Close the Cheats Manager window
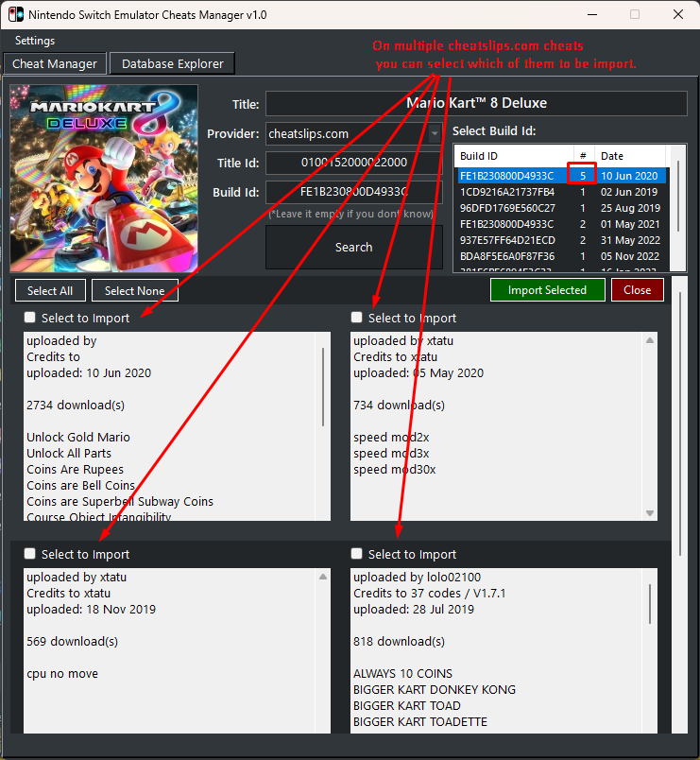This screenshot has height=760, width=700. click(x=678, y=14)
